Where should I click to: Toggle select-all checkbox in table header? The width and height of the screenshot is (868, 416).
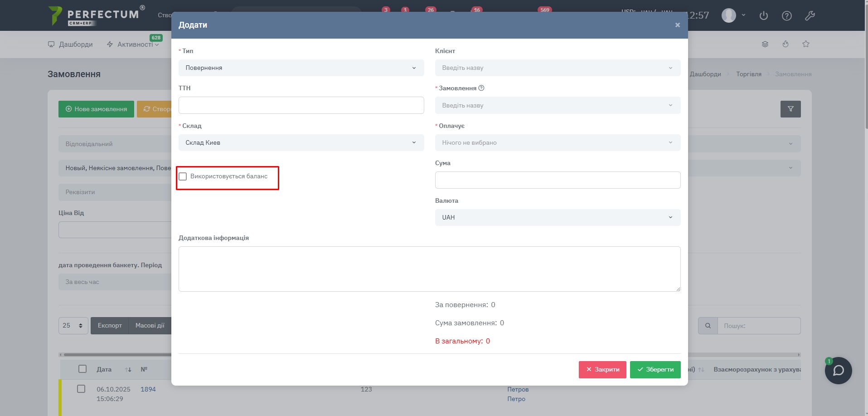[x=82, y=369]
